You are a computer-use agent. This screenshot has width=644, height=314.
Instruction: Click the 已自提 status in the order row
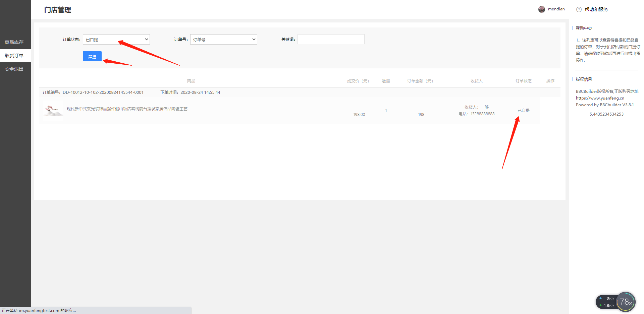[523, 111]
